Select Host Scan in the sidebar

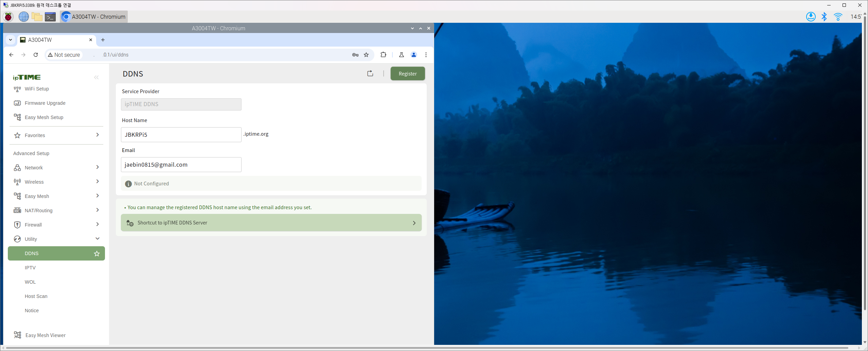[x=36, y=296]
